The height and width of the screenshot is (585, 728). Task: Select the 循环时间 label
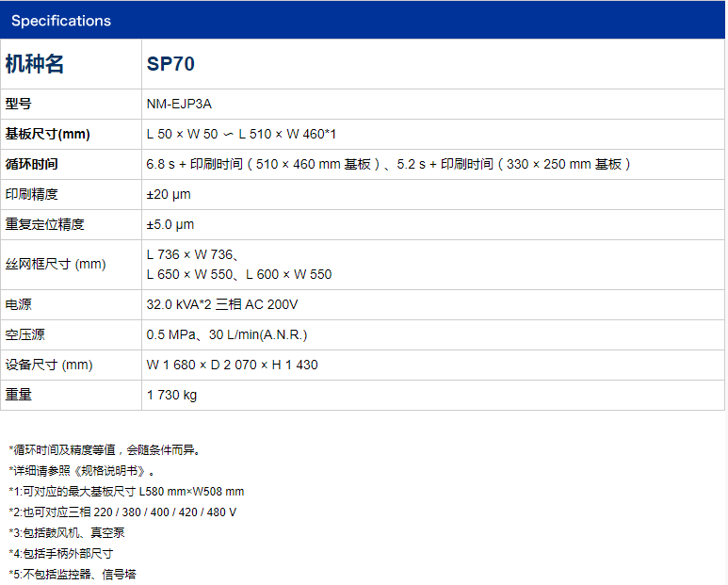point(32,164)
